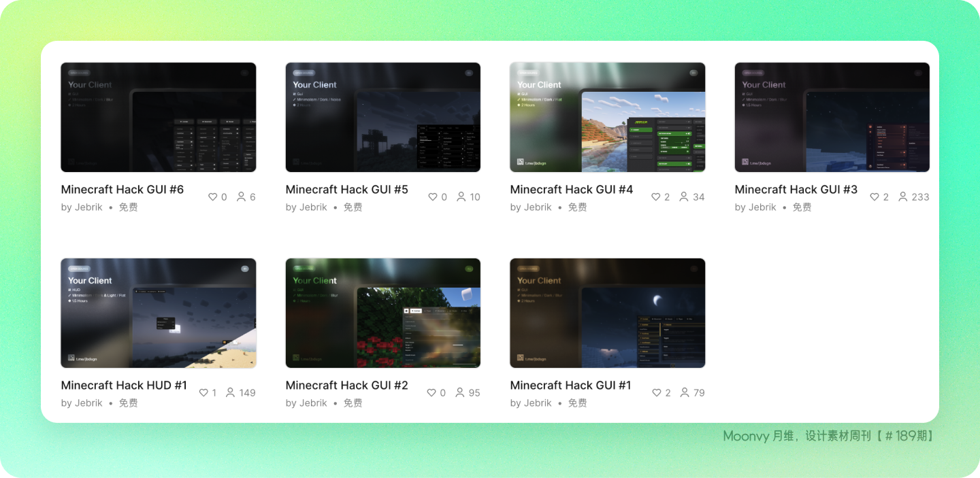Viewport: 980px width, 478px height.
Task: Open the Minecraft Hack GUI #6 thumbnail
Action: [x=158, y=117]
